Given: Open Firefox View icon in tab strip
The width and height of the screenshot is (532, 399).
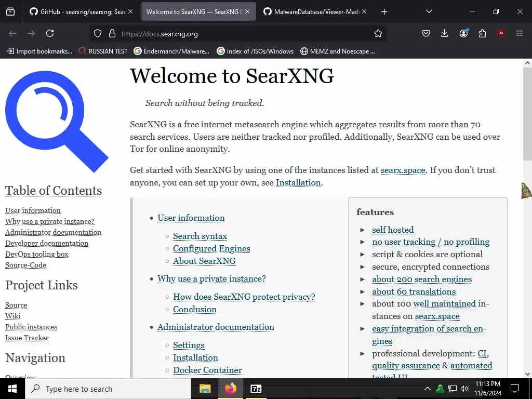Looking at the screenshot, I should 10,12.
